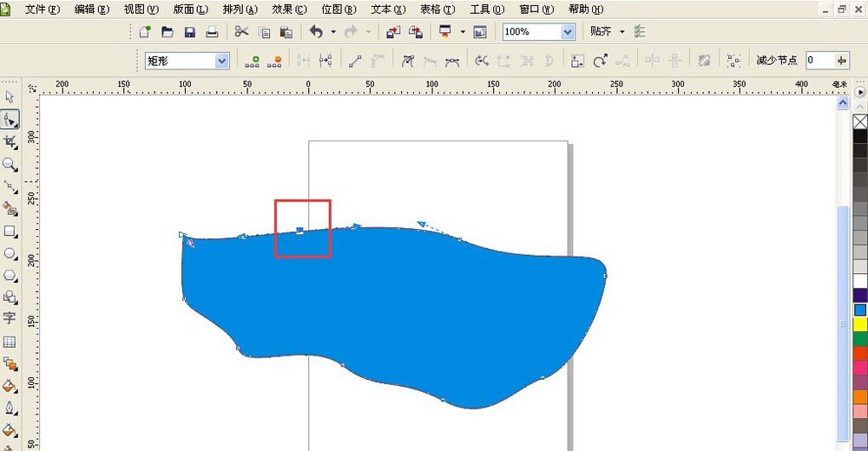Click the Import icon

(x=393, y=31)
